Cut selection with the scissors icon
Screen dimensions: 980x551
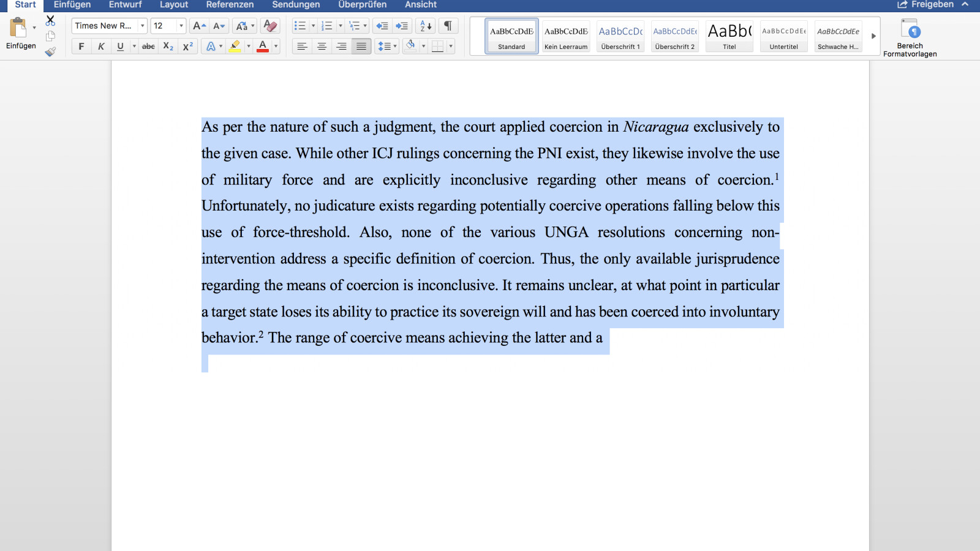tap(50, 21)
